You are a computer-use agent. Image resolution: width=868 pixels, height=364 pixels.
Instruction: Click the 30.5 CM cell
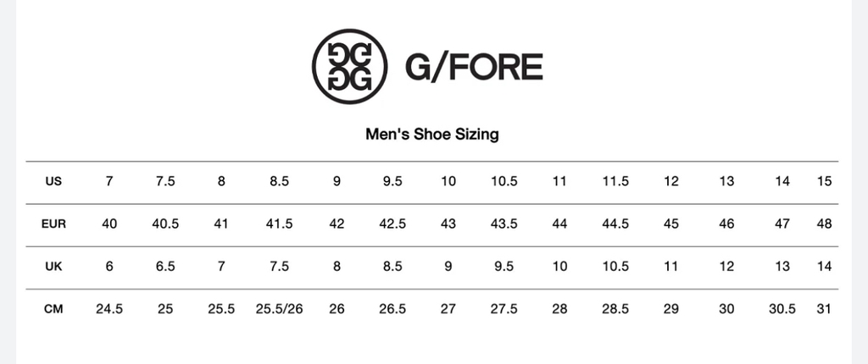point(782,309)
